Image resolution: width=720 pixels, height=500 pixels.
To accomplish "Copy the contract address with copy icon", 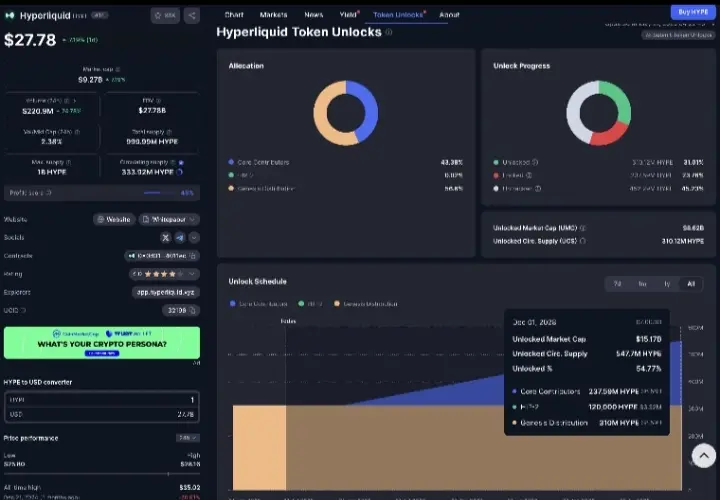I will [193, 256].
